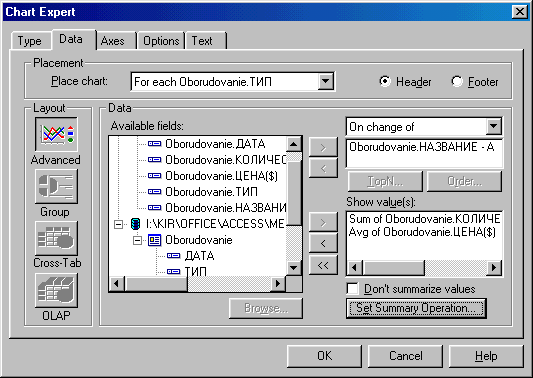Viewport: 533px width, 378px height.
Task: Select the Advanced chart layout icon
Action: coord(56,134)
